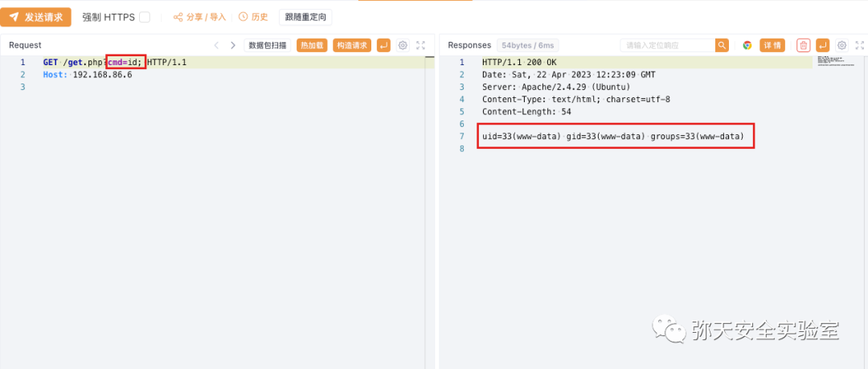Click the 跟随重定向 follow redirect button

pos(305,17)
